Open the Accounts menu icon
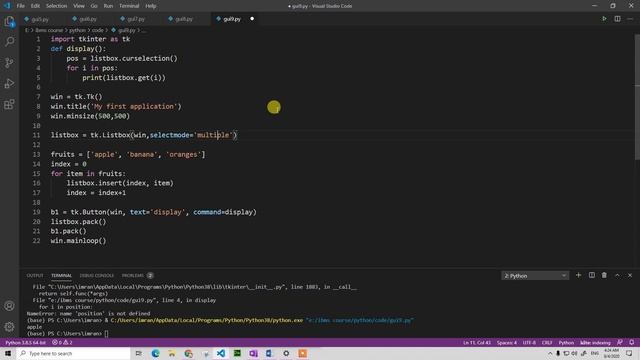640x360 pixels. [x=9, y=306]
